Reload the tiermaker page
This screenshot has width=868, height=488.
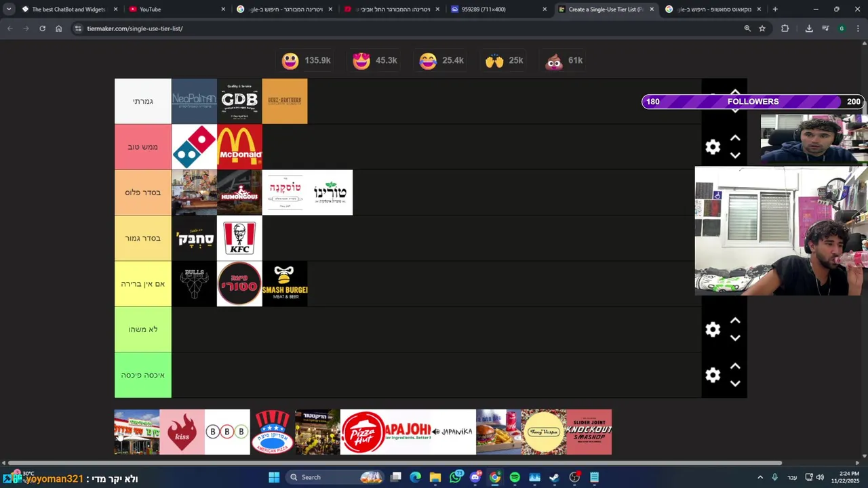pyautogui.click(x=42, y=28)
